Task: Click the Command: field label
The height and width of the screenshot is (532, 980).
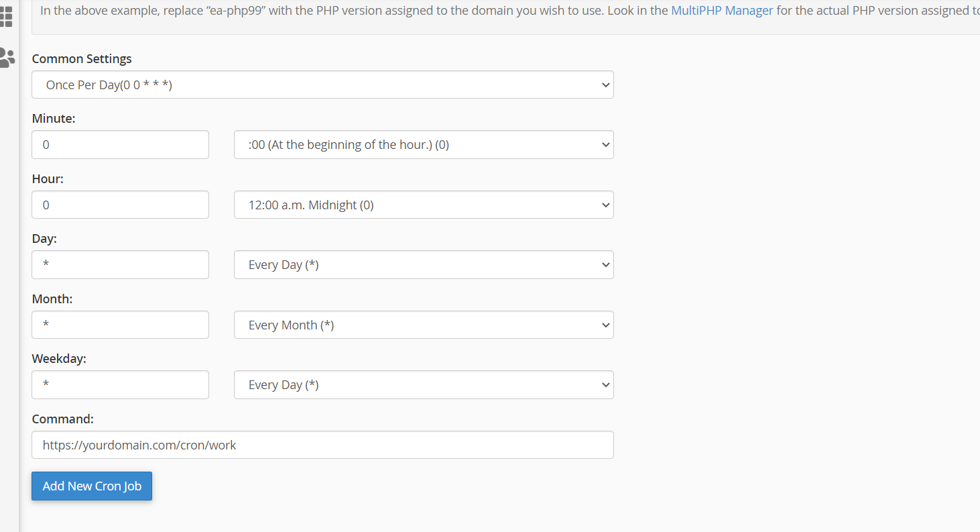Action: [x=62, y=419]
